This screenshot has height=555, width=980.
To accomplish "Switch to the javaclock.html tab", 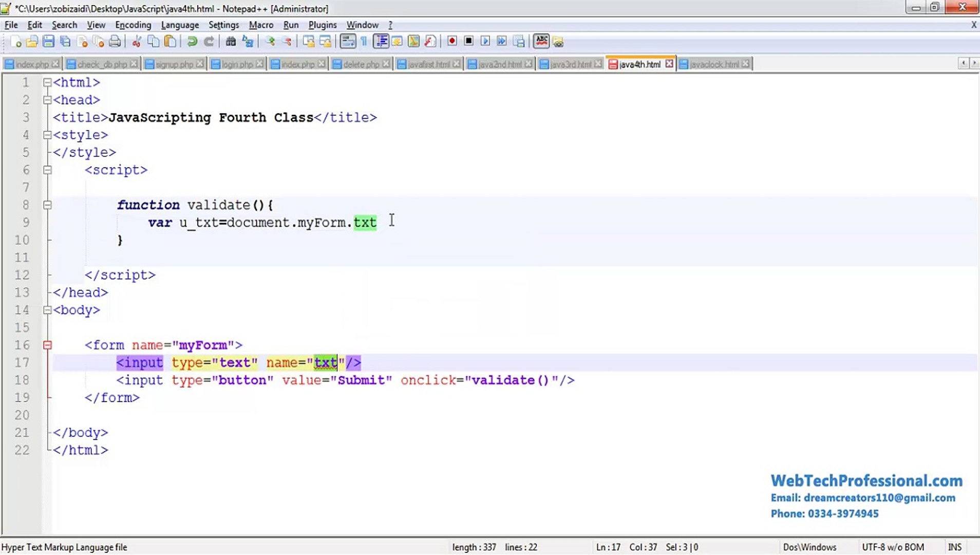I will 714,64.
